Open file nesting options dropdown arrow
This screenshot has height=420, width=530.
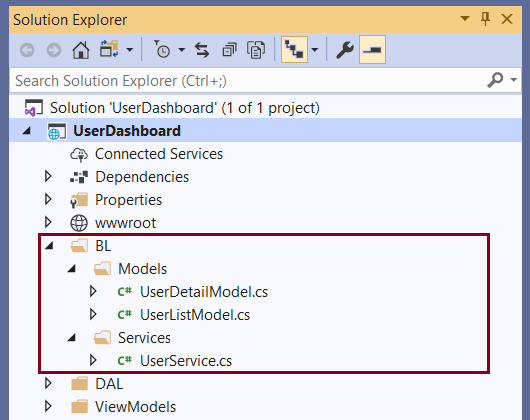click(315, 50)
